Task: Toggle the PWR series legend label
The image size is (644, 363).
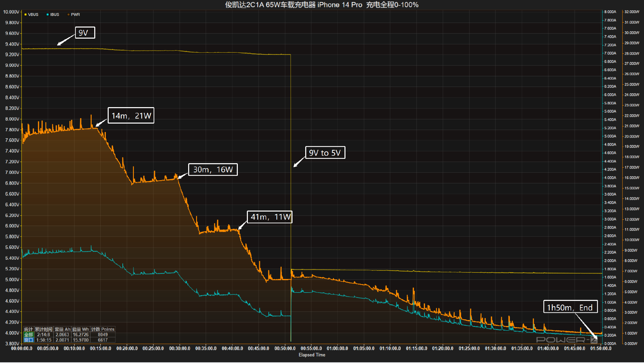Action: point(75,15)
